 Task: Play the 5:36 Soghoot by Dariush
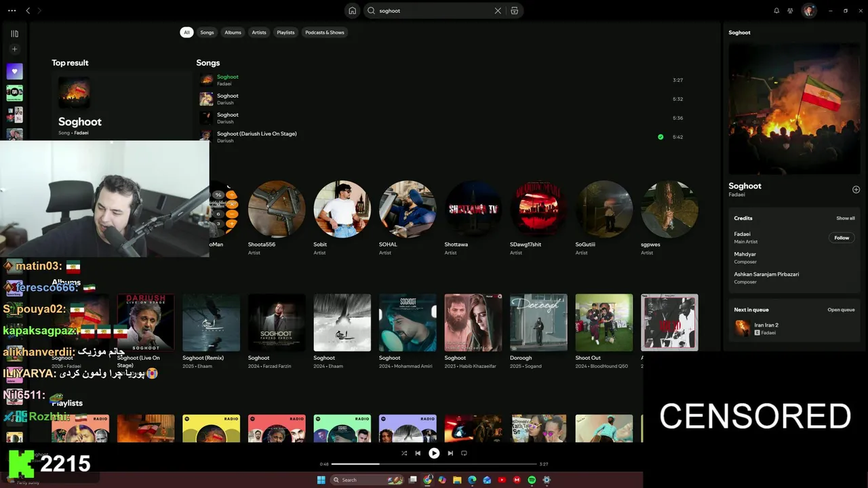point(441,118)
